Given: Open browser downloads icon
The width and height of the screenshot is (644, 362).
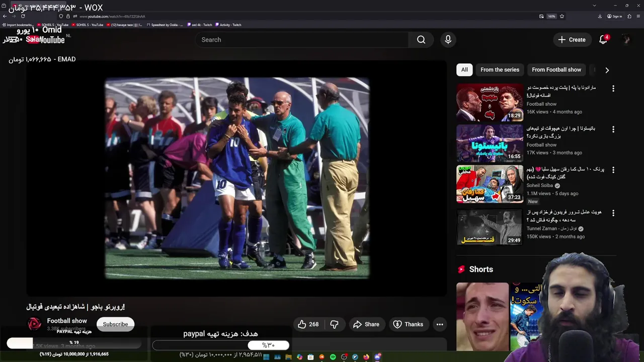Looking at the screenshot, I should point(600,16).
